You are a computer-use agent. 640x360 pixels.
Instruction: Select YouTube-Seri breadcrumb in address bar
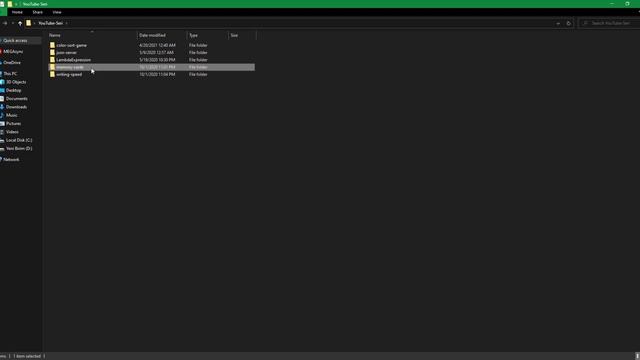coord(51,23)
